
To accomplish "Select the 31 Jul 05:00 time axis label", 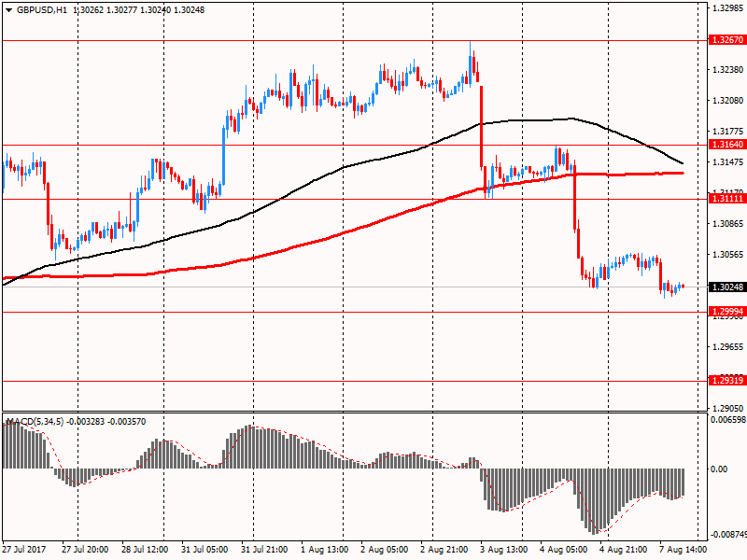I will [204, 549].
